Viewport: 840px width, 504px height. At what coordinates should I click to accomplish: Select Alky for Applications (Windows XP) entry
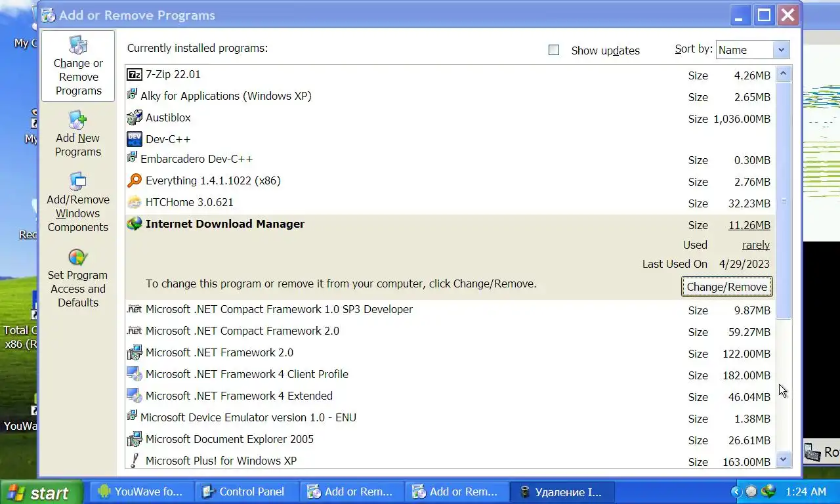[x=226, y=96]
